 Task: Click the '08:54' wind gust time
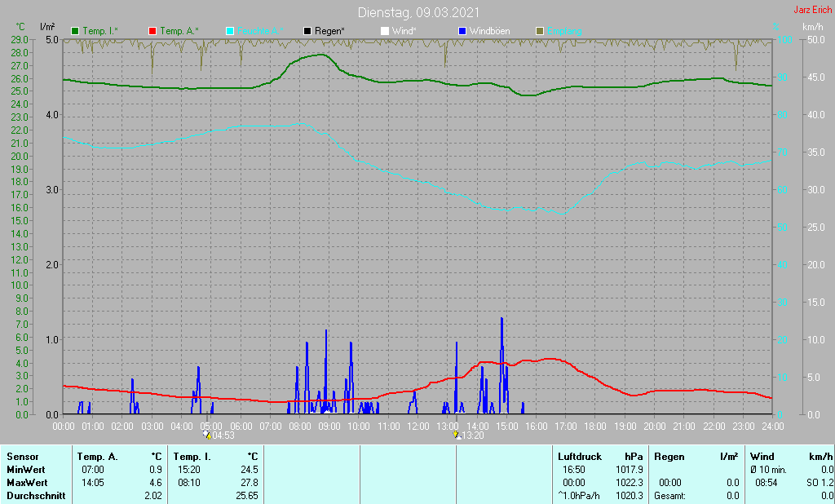click(766, 483)
